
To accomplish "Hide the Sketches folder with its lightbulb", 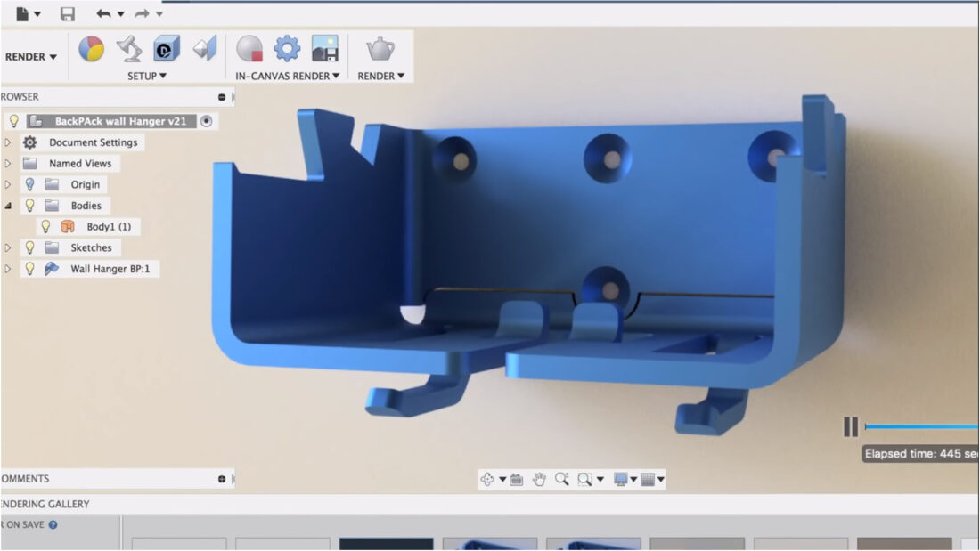I will point(29,247).
